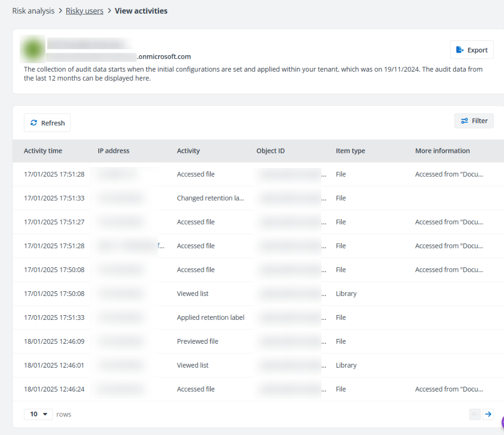Go to next page with the blue arrow
The image size is (504, 435).
click(488, 414)
